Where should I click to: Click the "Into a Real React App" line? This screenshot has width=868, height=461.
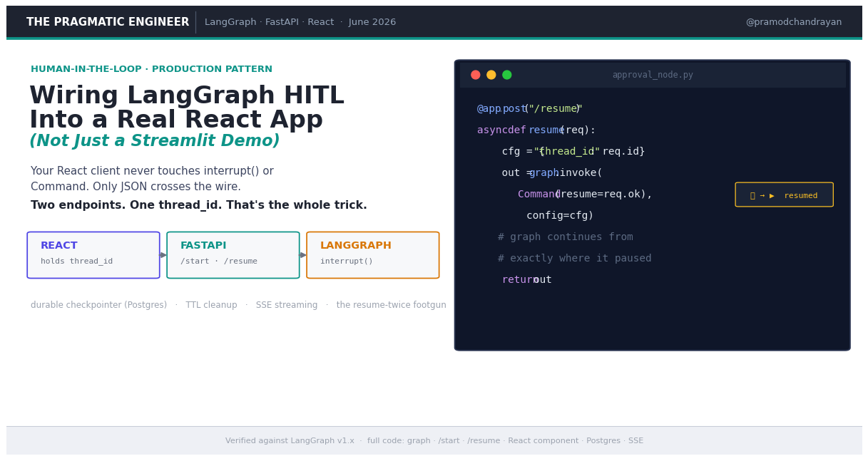pos(176,120)
